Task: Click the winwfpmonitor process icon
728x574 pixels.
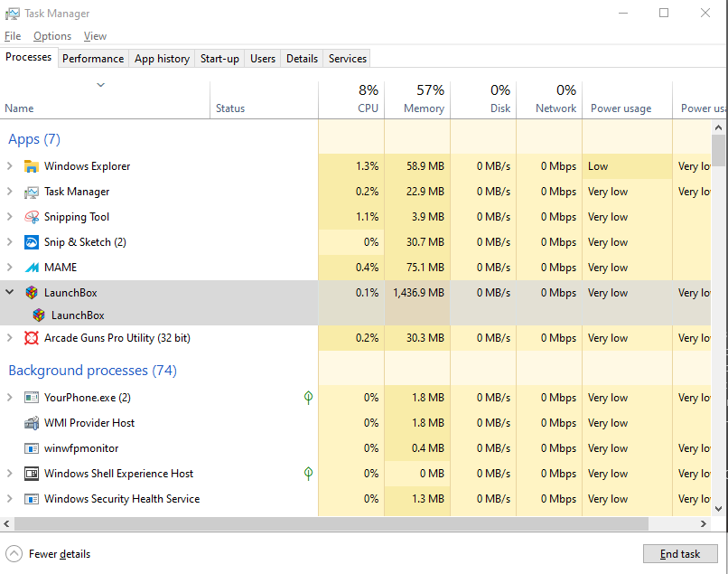Action: (x=31, y=448)
